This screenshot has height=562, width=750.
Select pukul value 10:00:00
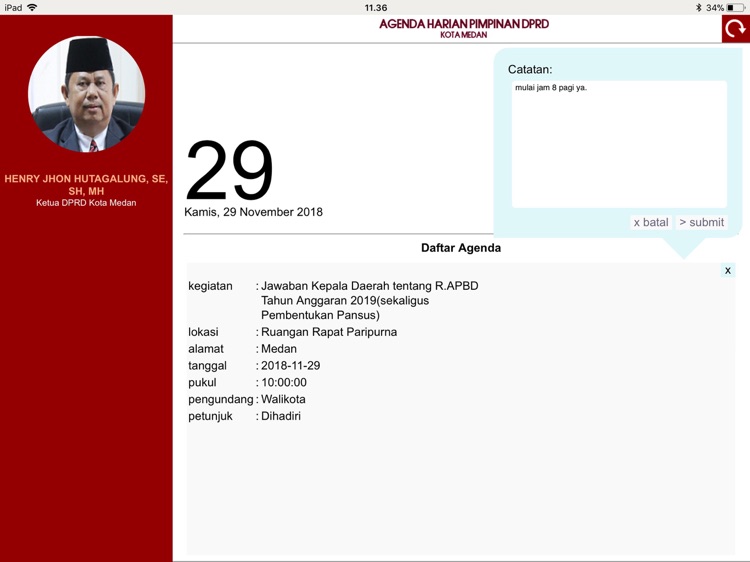(x=284, y=382)
